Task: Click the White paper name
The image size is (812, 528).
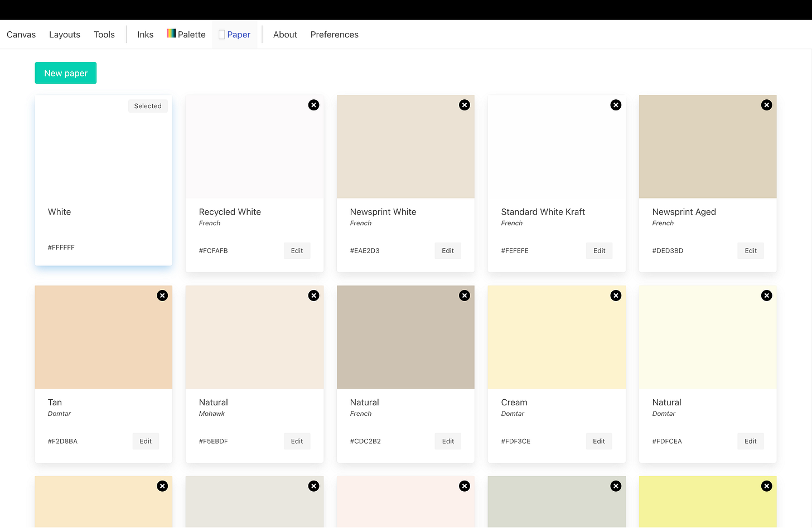Action: tap(60, 212)
